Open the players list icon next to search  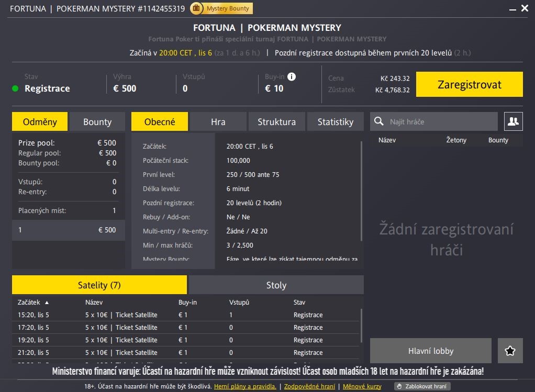tap(513, 121)
